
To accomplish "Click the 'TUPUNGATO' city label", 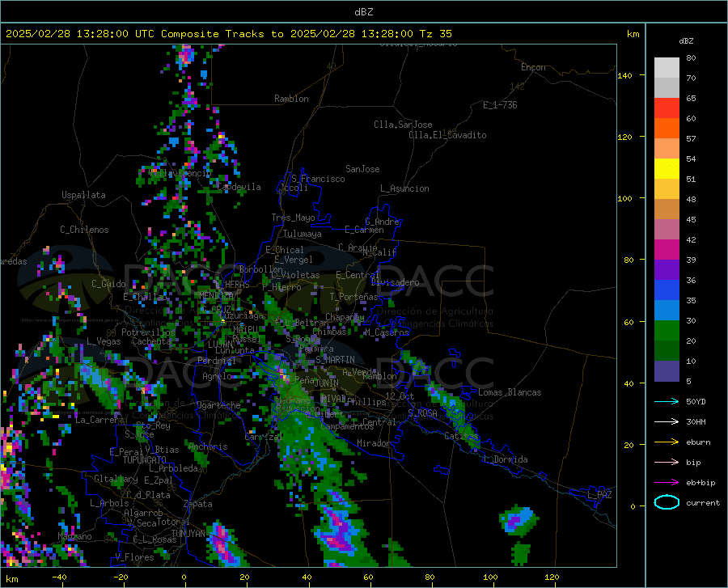I will coord(145,460).
